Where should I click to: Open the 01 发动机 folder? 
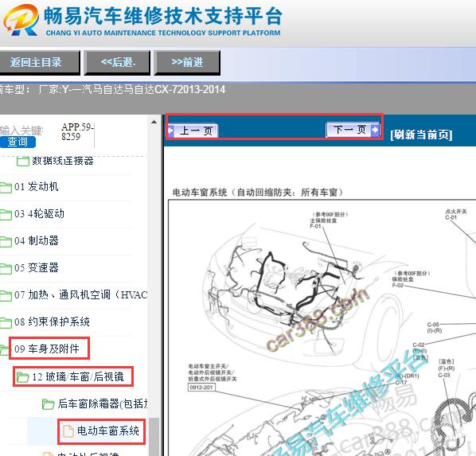(36, 187)
